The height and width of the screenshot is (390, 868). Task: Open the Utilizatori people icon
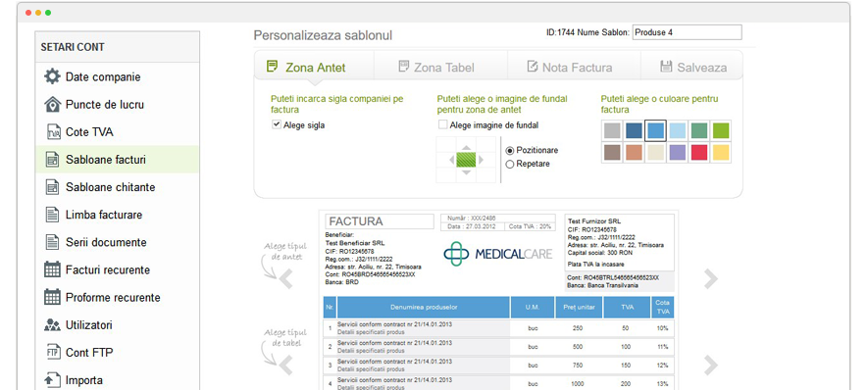[x=52, y=324]
